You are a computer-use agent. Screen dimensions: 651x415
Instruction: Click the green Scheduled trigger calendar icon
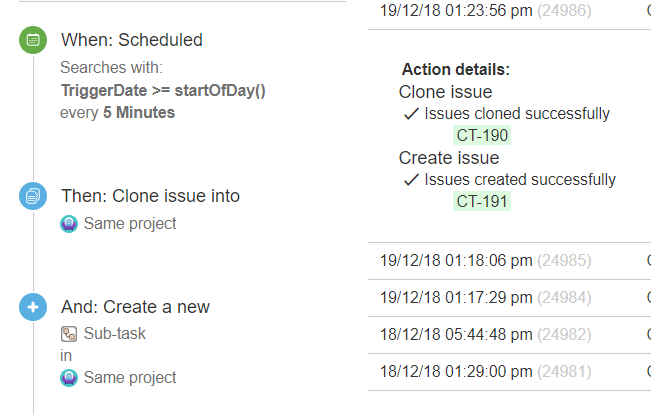(33, 40)
